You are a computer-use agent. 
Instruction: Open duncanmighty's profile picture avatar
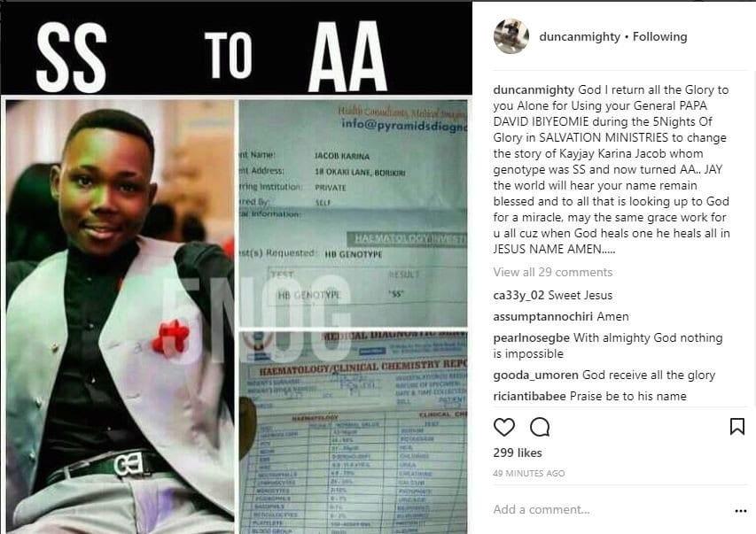click(x=511, y=36)
